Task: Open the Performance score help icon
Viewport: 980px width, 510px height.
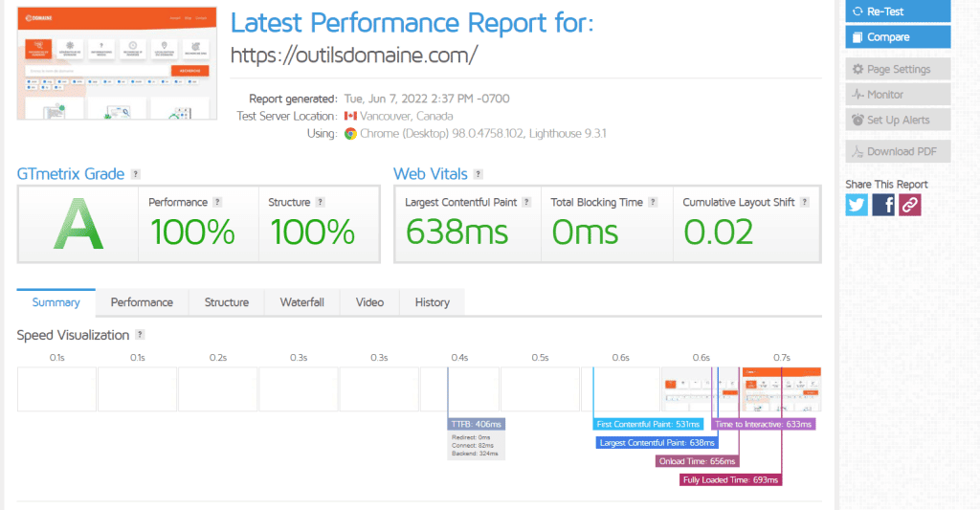Action: tap(217, 202)
